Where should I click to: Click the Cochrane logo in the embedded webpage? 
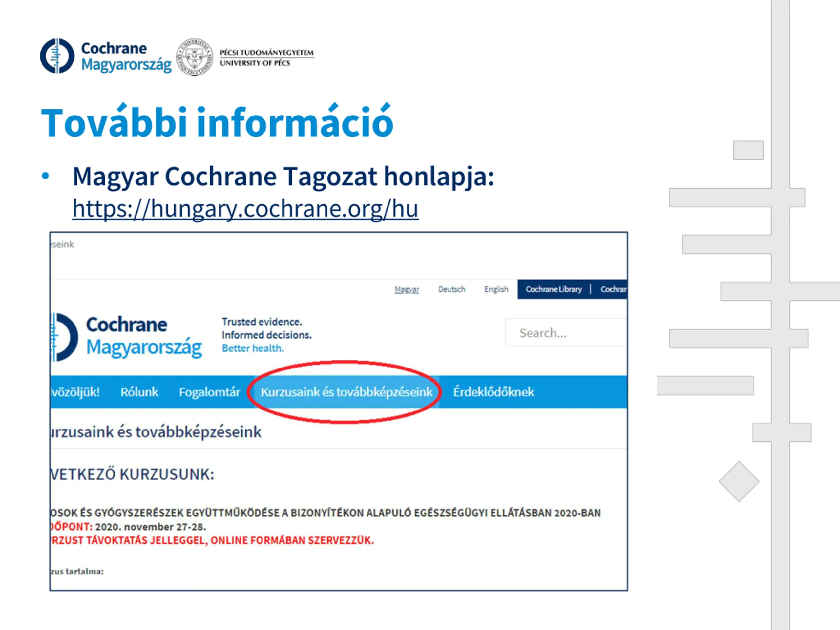tap(126, 337)
